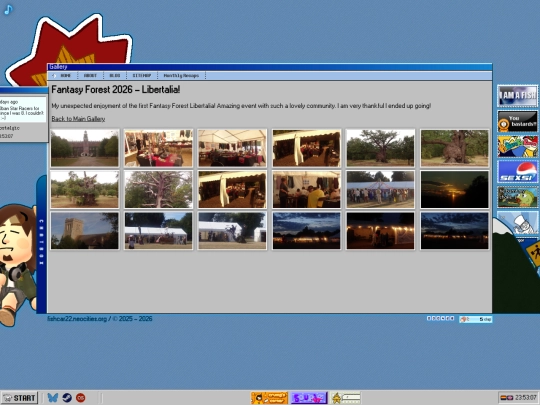Image resolution: width=540 pixels, height=405 pixels.
Task: Open the bare branching tree photo
Action: coord(158,189)
